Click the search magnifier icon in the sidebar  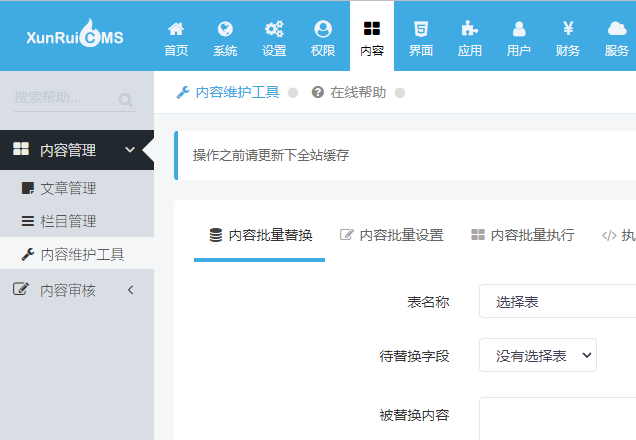[126, 99]
